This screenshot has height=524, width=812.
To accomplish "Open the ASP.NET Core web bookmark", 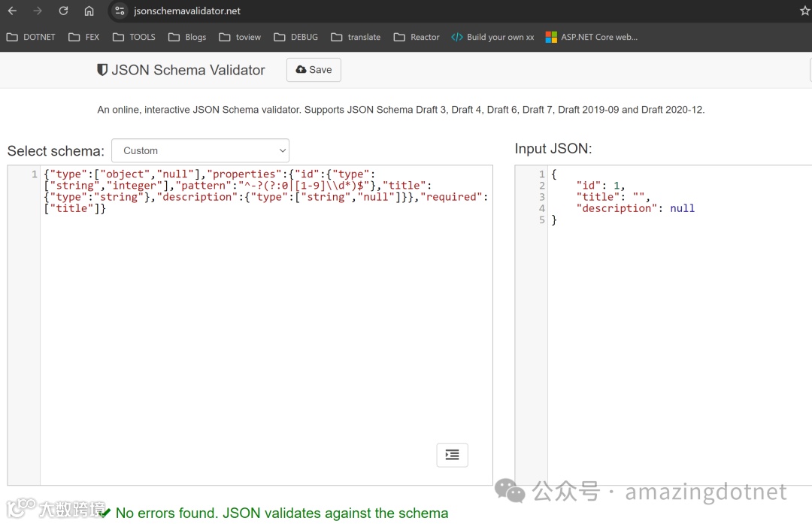I will 592,38.
